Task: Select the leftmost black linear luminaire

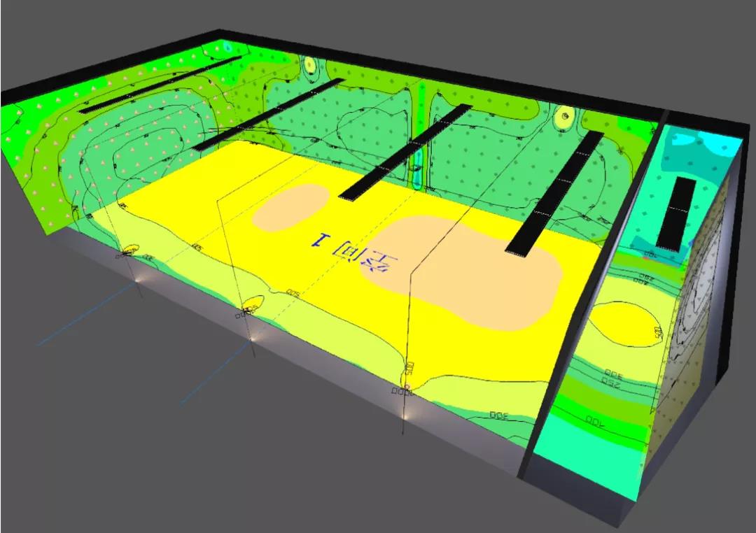Action: tap(160, 85)
